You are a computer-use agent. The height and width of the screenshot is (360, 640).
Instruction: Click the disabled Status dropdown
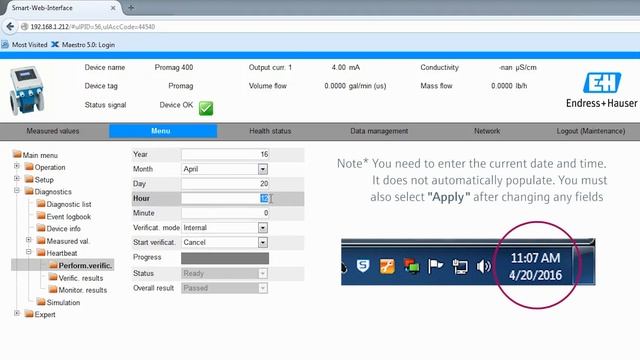(225, 273)
